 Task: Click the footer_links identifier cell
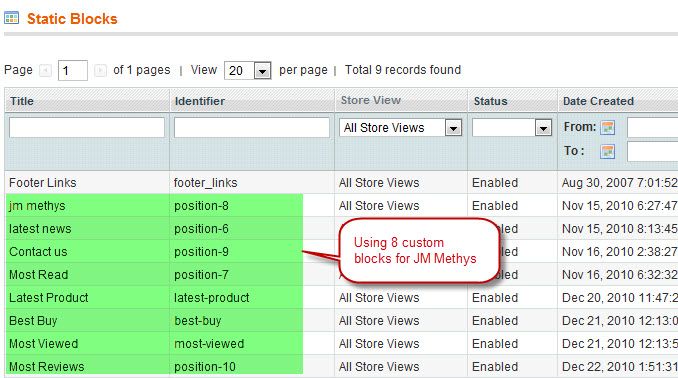(x=252, y=183)
